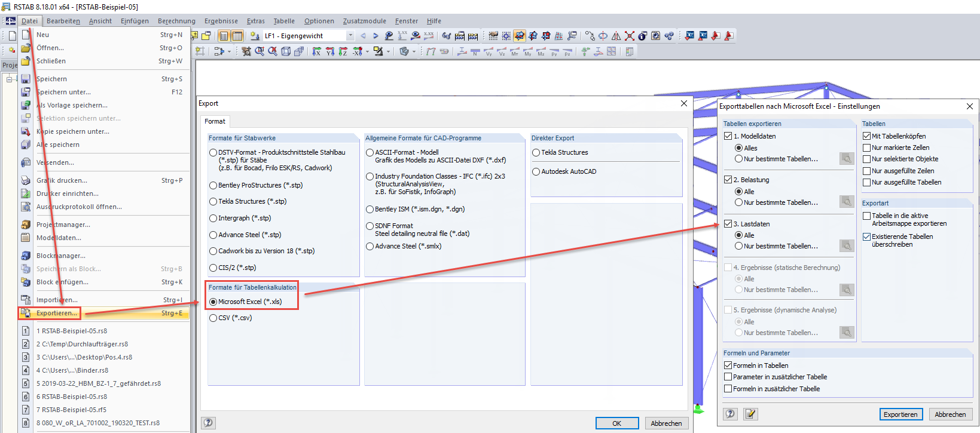Screen dimensions: 980x433
Task: Uncheck the 1. Modelldaten checkbox
Action: 728,136
